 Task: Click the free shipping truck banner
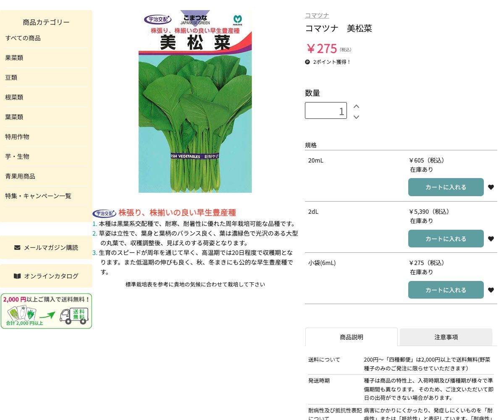click(46, 311)
